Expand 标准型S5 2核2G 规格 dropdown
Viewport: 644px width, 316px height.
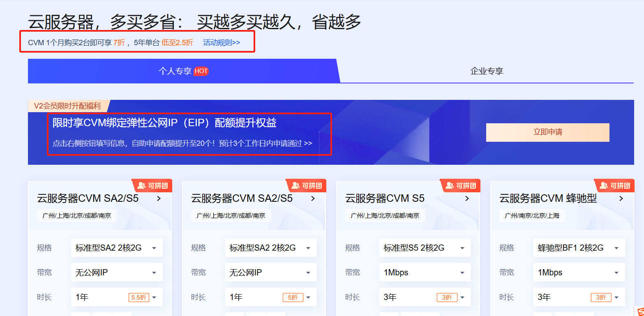425,248
